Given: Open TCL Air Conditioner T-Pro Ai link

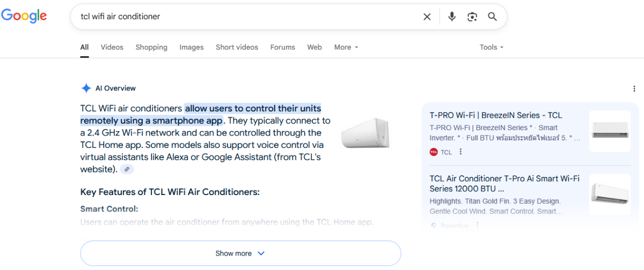Looking at the screenshot, I should 504,183.
